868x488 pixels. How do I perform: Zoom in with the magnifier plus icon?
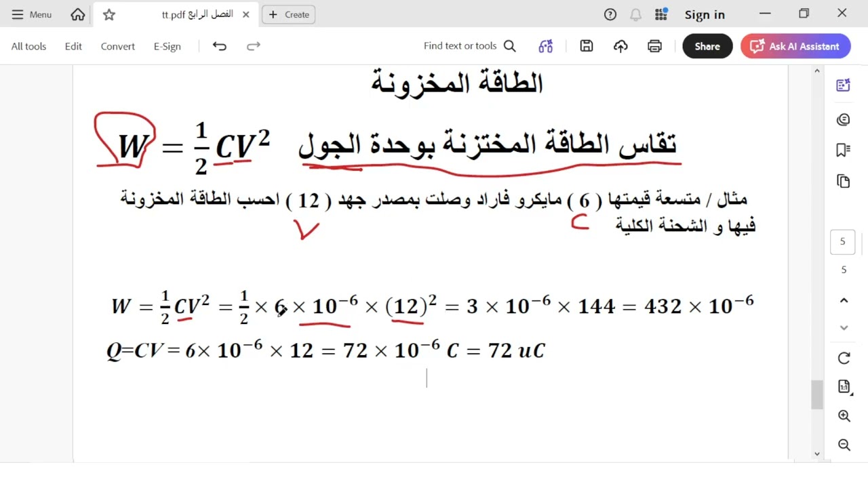click(844, 416)
